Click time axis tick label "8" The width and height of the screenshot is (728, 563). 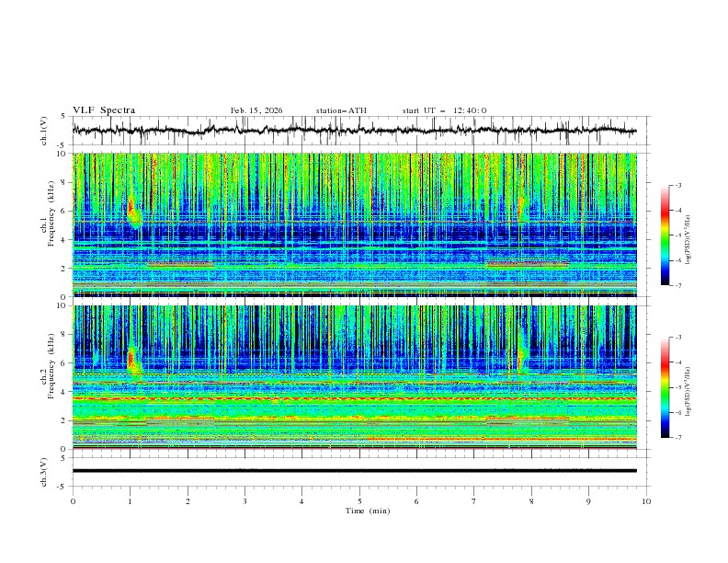pos(531,501)
